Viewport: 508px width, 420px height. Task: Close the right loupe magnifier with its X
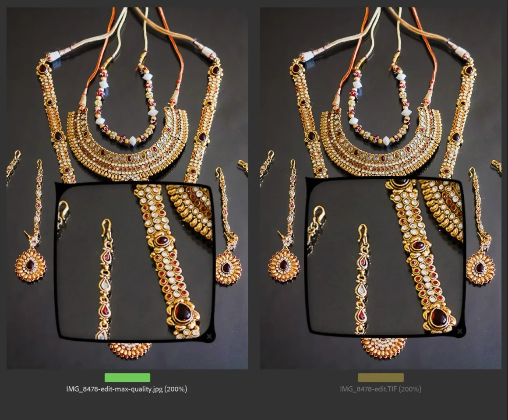pyautogui.click(x=460, y=331)
